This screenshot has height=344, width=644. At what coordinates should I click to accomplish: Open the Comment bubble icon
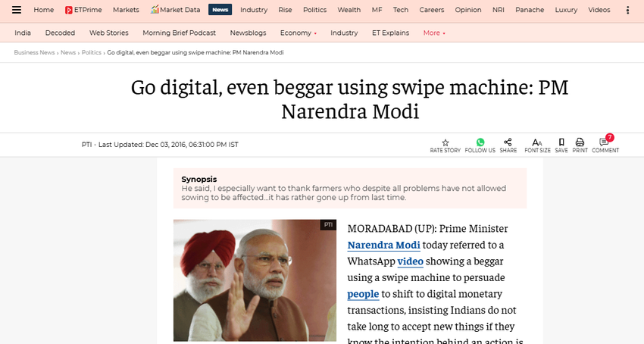[604, 142]
